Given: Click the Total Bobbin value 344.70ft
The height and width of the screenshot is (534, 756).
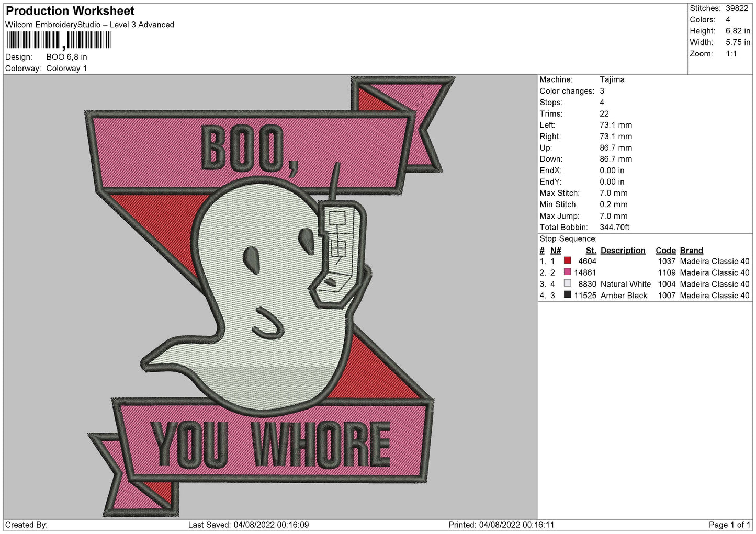Looking at the screenshot, I should click(615, 228).
